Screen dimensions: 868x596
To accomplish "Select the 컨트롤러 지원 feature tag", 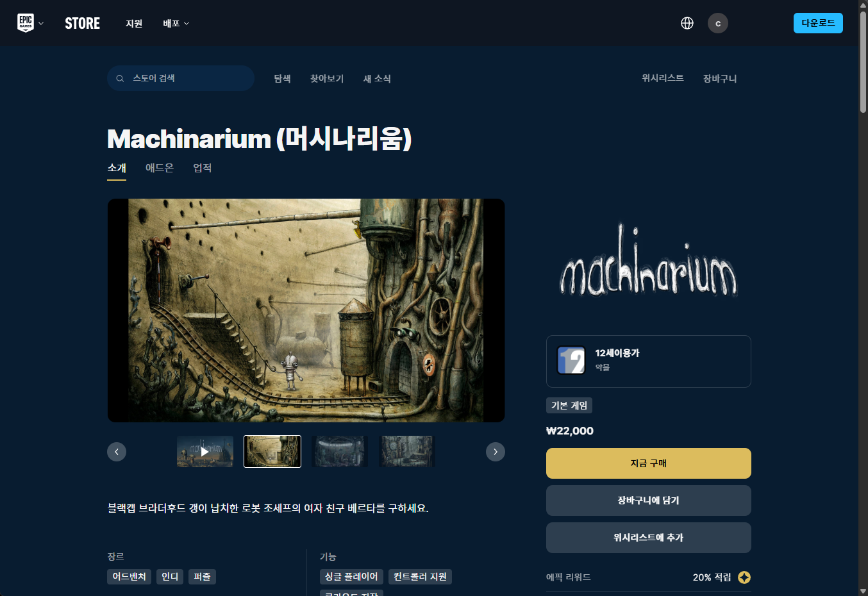I will coord(421,577).
